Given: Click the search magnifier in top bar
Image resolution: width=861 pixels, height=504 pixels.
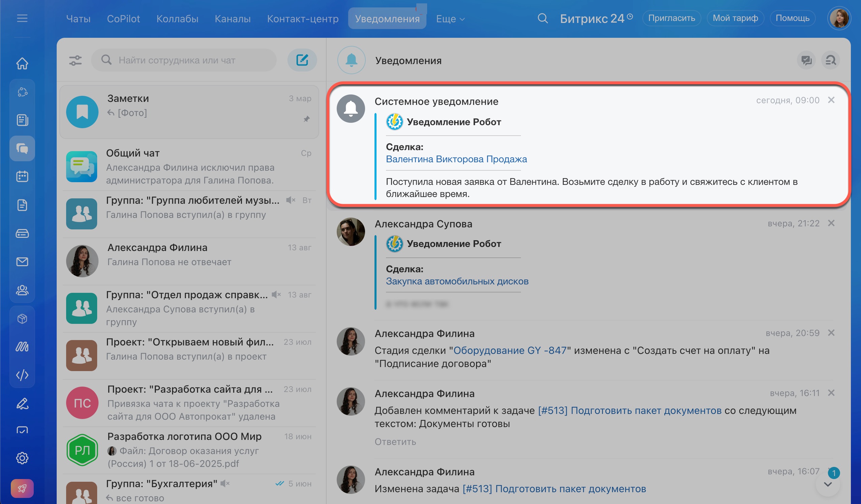Looking at the screenshot, I should point(543,18).
